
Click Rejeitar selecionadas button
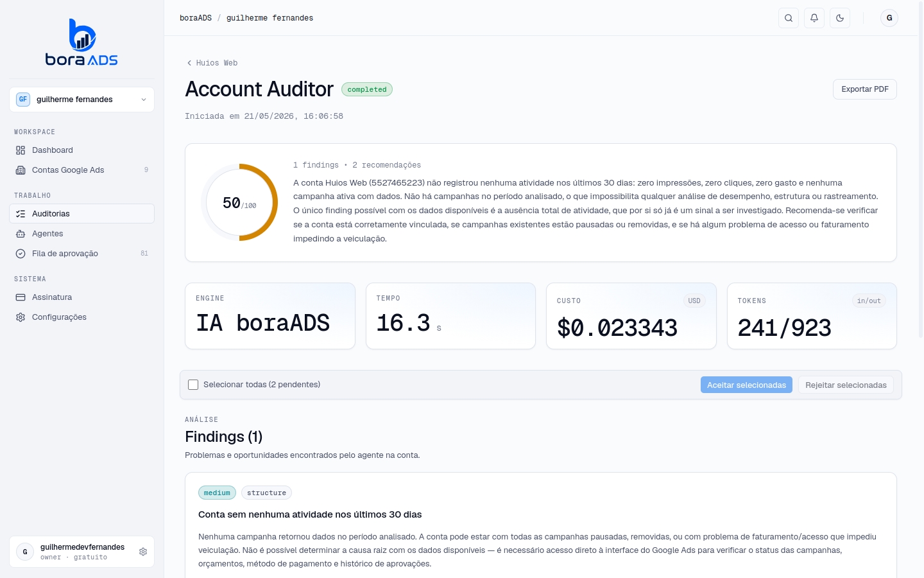[846, 385]
